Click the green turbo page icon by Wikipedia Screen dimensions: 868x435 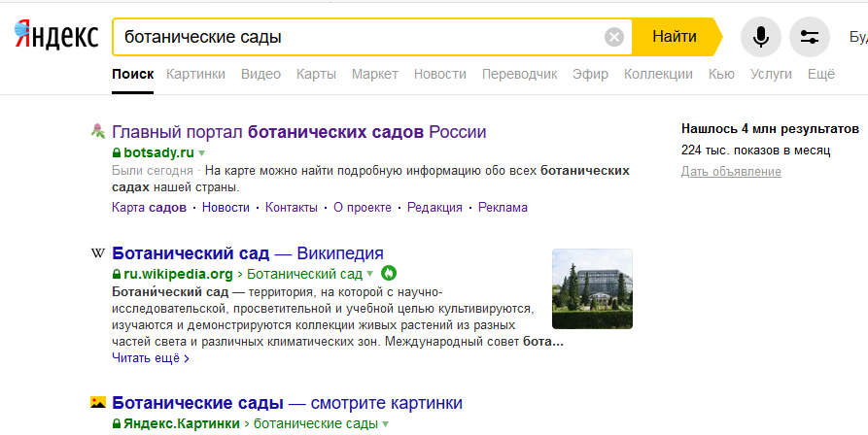pyautogui.click(x=389, y=273)
